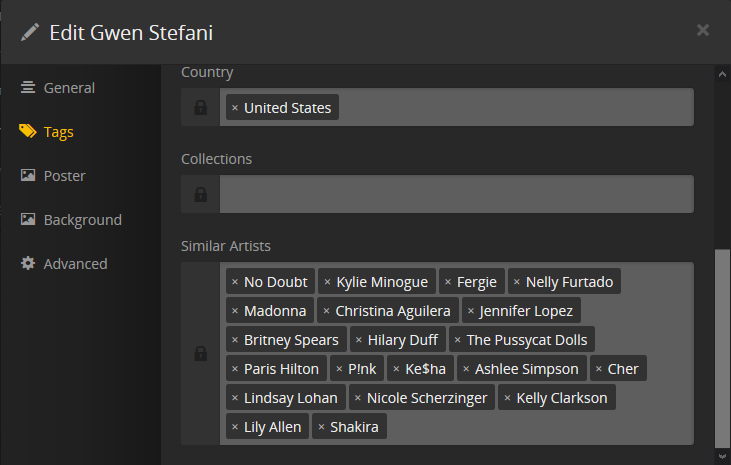Delete the Kylie Minogue similar artist tag
The width and height of the screenshot is (731, 465).
coord(327,282)
